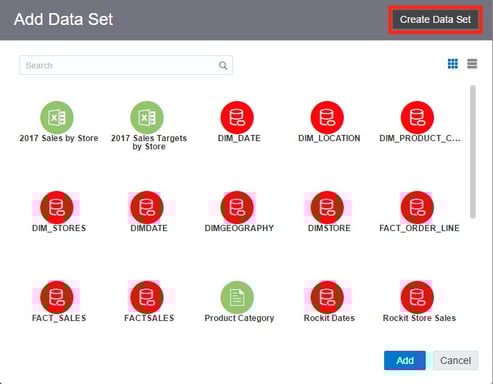Screen dimensions: 493x384
Task: Choose the DIM_LOCATION database icon
Action: (327, 117)
